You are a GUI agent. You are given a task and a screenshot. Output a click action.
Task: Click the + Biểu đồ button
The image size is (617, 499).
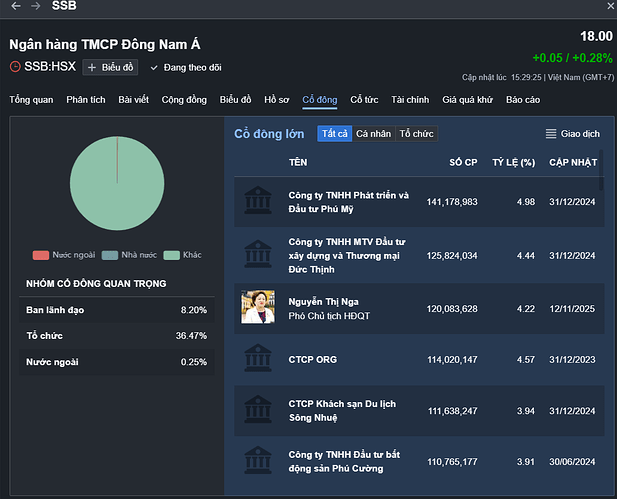(x=110, y=67)
